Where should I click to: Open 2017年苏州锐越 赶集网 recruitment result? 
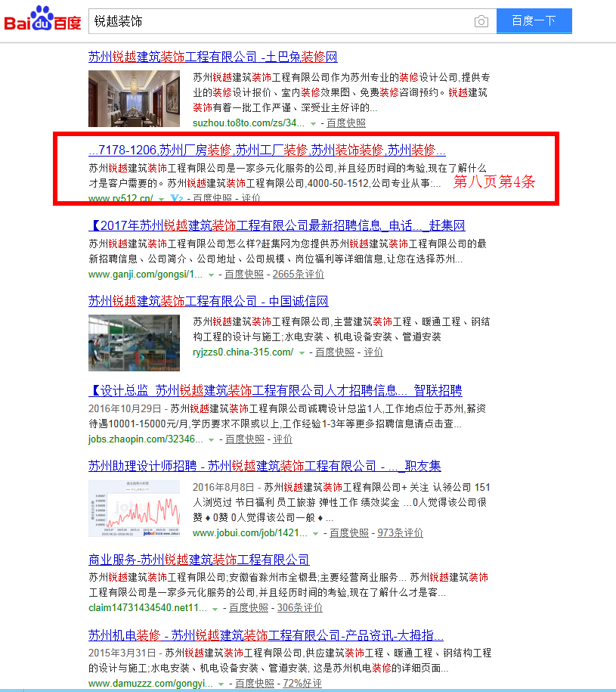point(277,225)
